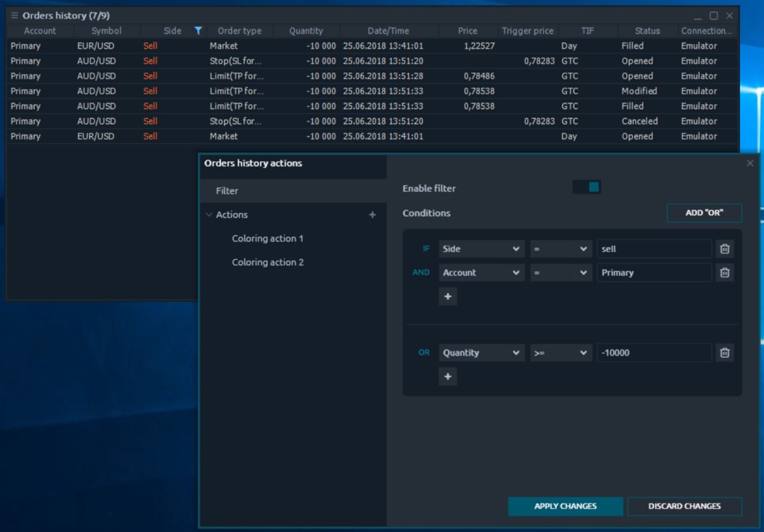Click the Apply Changes button
The image size is (764, 532).
point(565,506)
